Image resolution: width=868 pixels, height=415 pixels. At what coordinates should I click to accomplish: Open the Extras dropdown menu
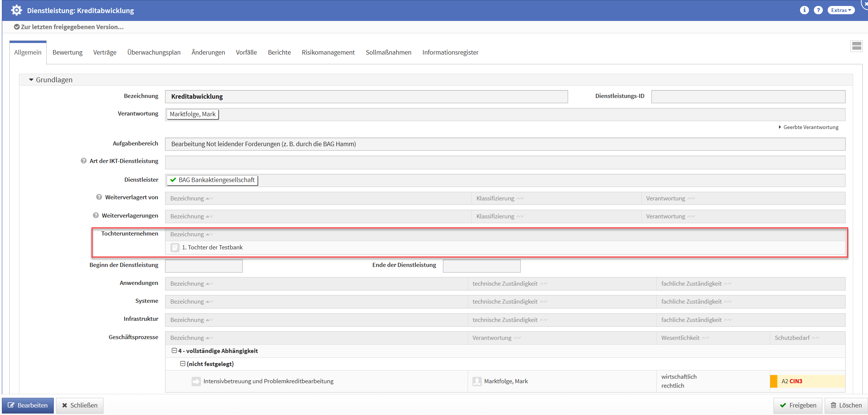(841, 10)
